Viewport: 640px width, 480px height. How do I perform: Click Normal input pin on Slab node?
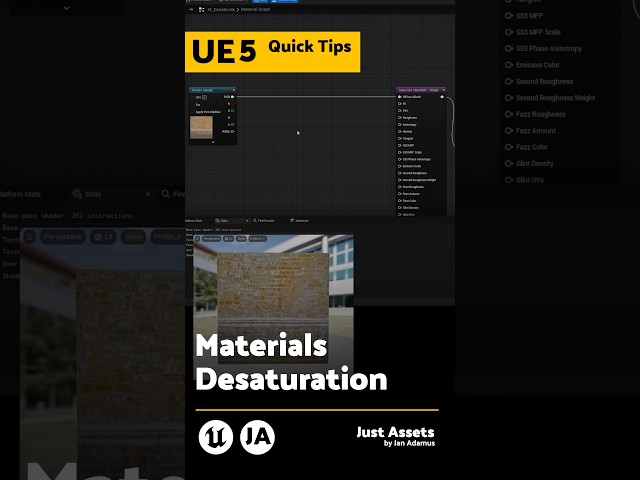point(400,131)
